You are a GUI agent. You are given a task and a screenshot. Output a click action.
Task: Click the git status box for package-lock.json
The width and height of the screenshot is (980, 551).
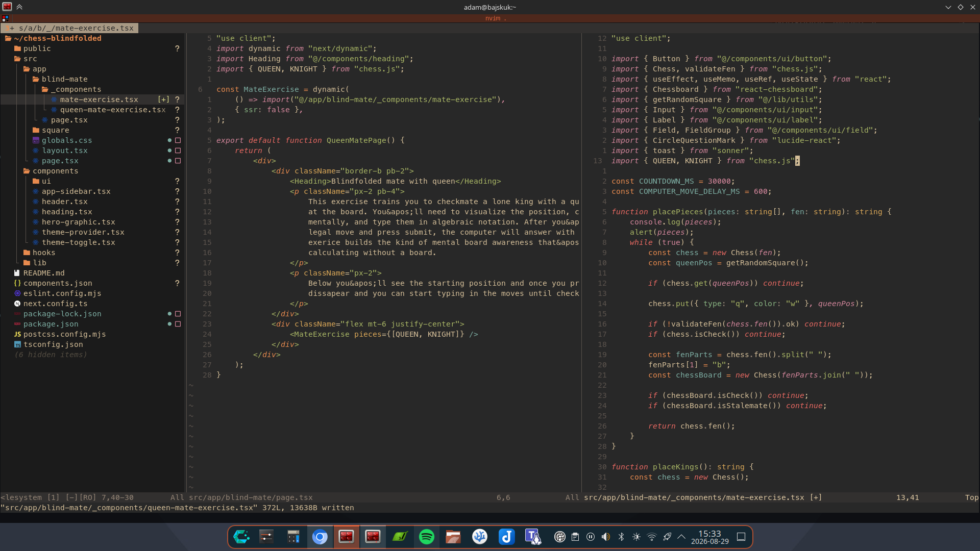178,314
